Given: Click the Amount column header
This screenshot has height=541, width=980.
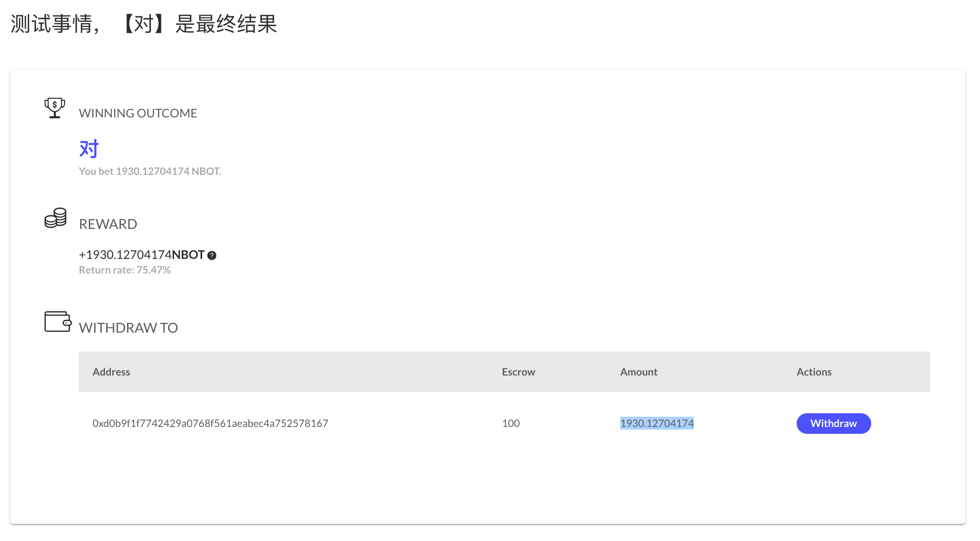Looking at the screenshot, I should tap(638, 372).
